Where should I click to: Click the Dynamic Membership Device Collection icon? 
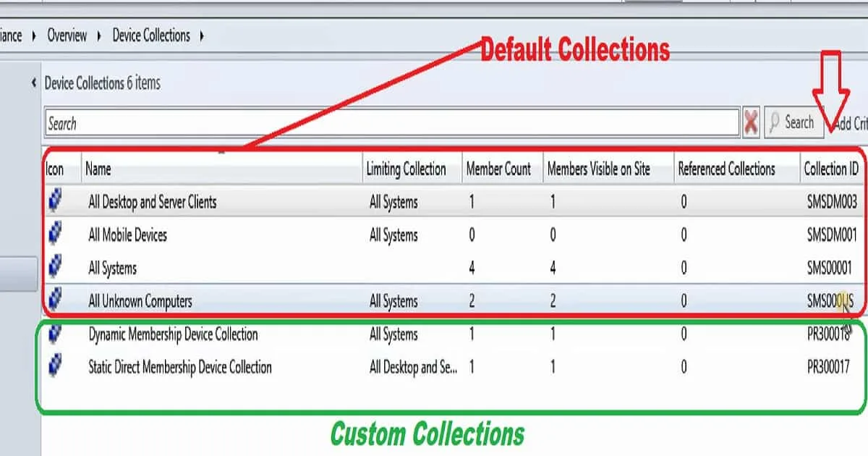pyautogui.click(x=55, y=334)
